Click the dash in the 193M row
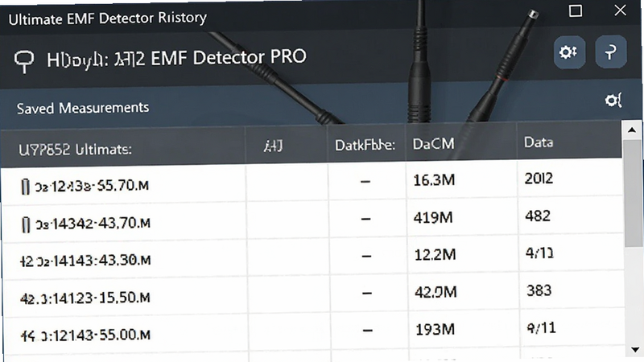644x362 pixels. pos(368,330)
